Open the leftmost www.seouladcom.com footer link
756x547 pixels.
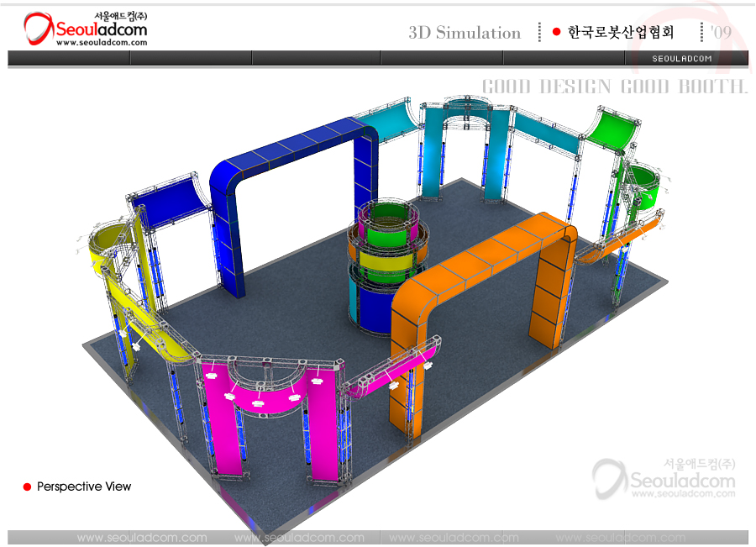point(142,538)
